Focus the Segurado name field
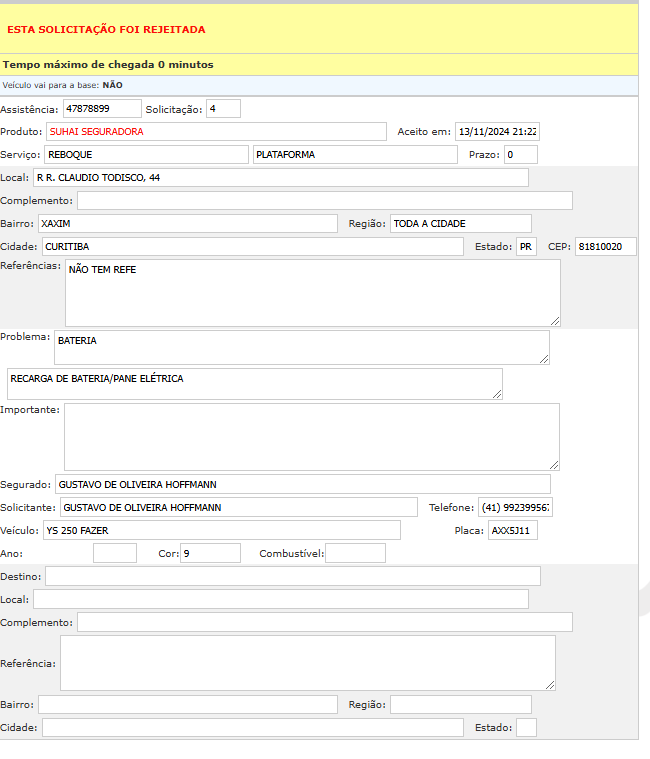650x759 pixels. (x=302, y=484)
